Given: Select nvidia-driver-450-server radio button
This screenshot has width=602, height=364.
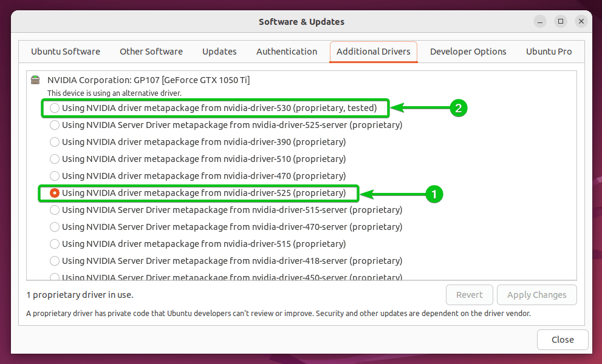Looking at the screenshot, I should 55,277.
